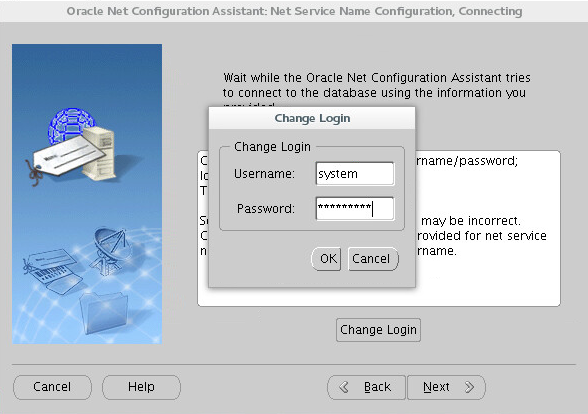Click the 'may be incorrect.' text in results
The image size is (588, 414).
471,221
